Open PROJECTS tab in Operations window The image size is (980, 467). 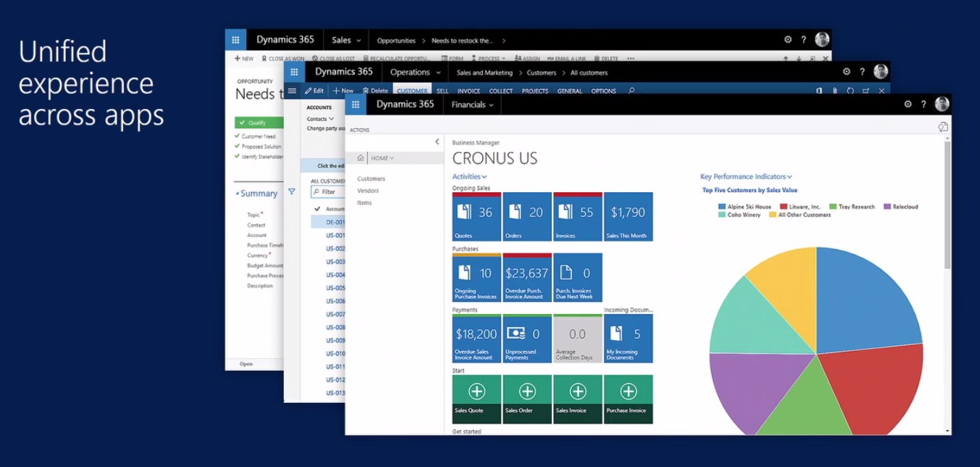[x=535, y=91]
